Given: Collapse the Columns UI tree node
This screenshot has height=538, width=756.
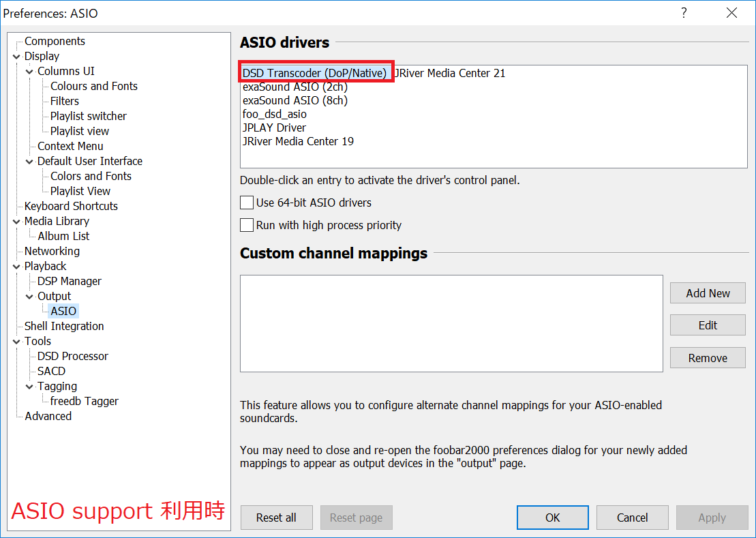Looking at the screenshot, I should [29, 72].
